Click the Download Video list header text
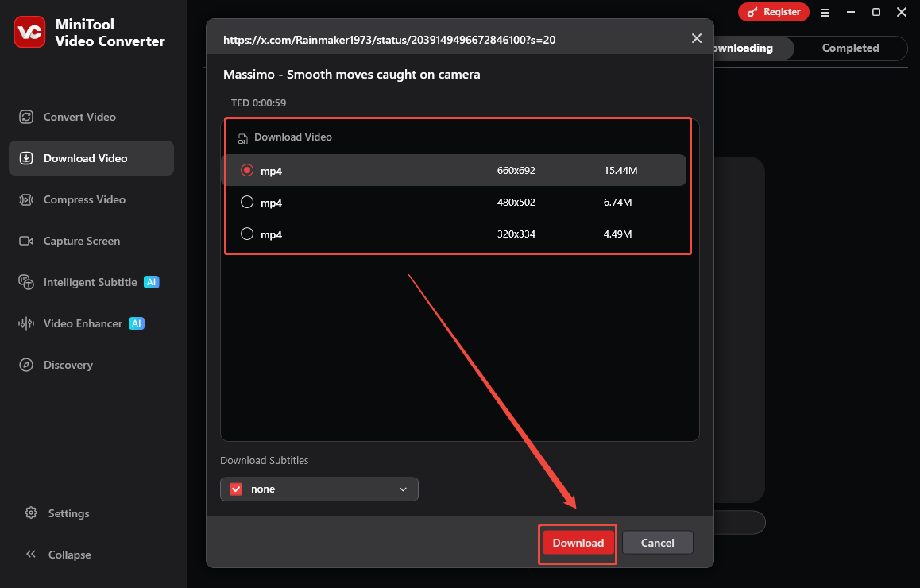The height and width of the screenshot is (588, 920). [x=293, y=137]
